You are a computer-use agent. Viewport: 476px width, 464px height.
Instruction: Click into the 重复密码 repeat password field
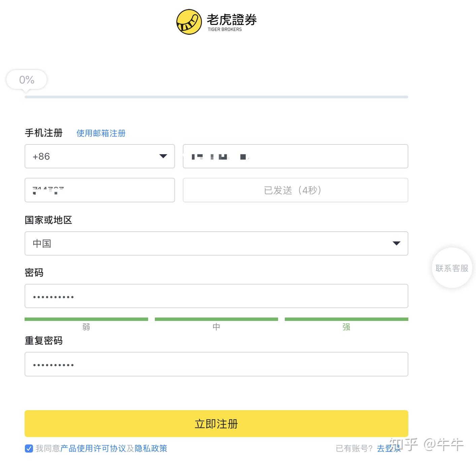216,364
